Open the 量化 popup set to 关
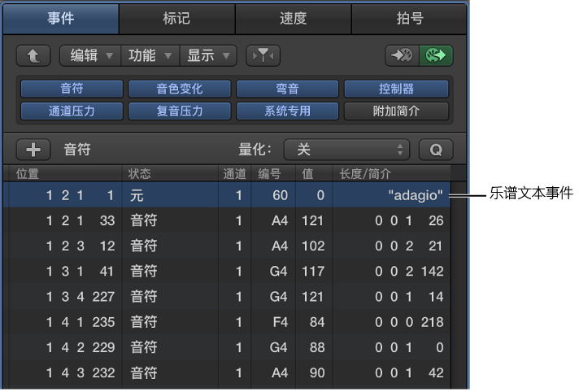 tap(346, 150)
